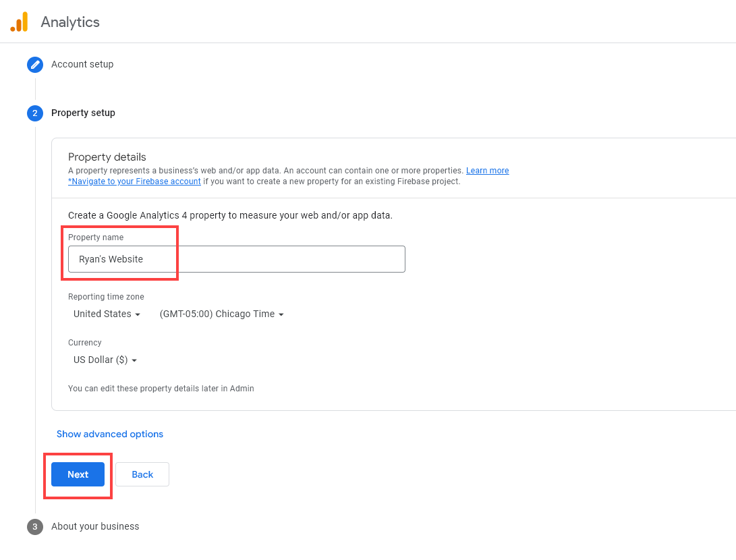Click the Google Analytics logo icon
736x560 pixels.
pos(19,22)
